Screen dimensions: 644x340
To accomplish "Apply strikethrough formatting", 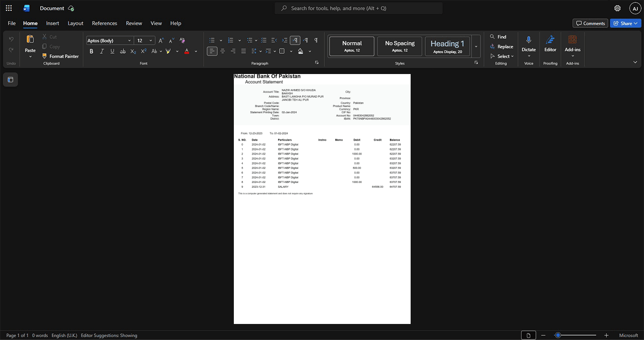I will 123,51.
